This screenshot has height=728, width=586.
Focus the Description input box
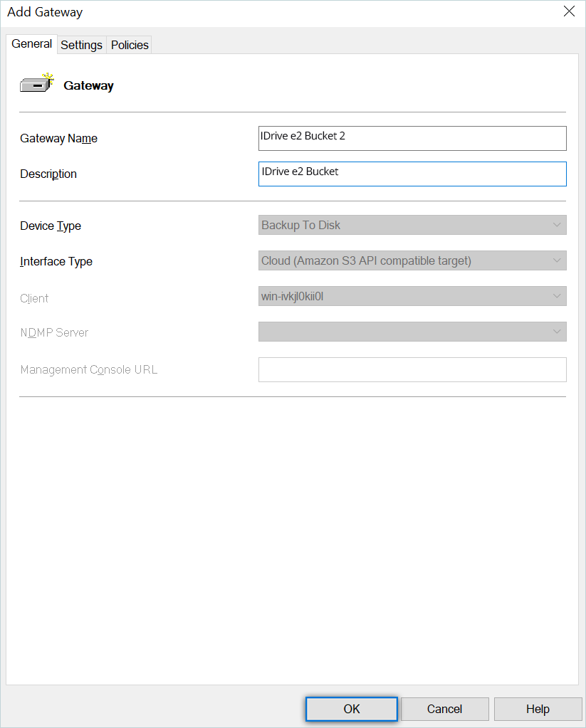tap(412, 174)
